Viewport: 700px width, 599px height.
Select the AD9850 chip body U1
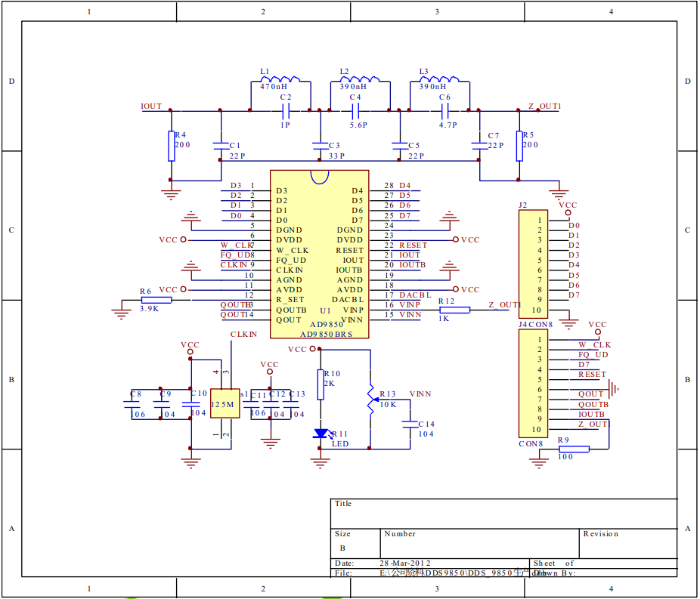[320, 255]
